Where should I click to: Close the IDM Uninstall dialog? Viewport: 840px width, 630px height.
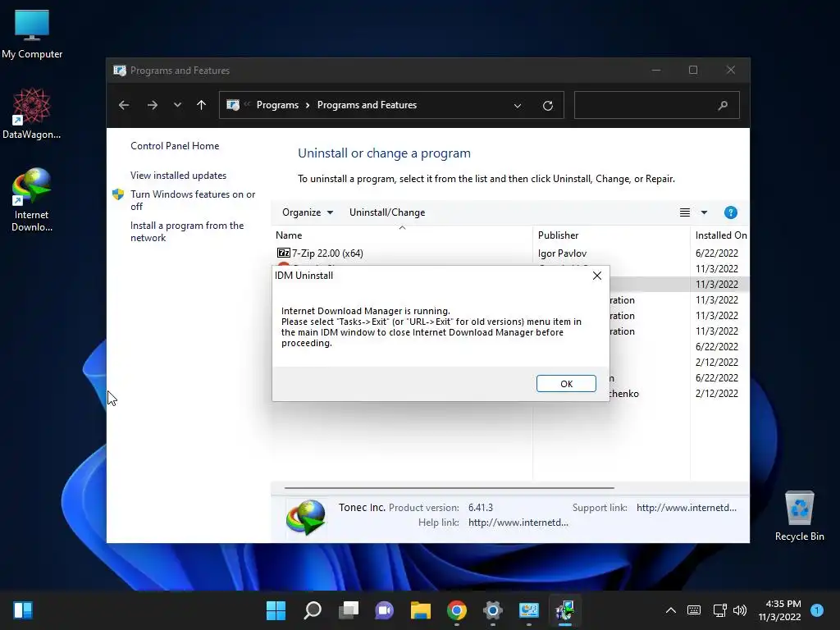[597, 276]
